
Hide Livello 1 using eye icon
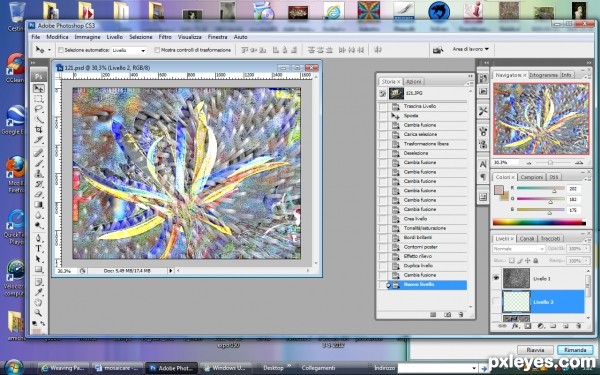[496, 278]
